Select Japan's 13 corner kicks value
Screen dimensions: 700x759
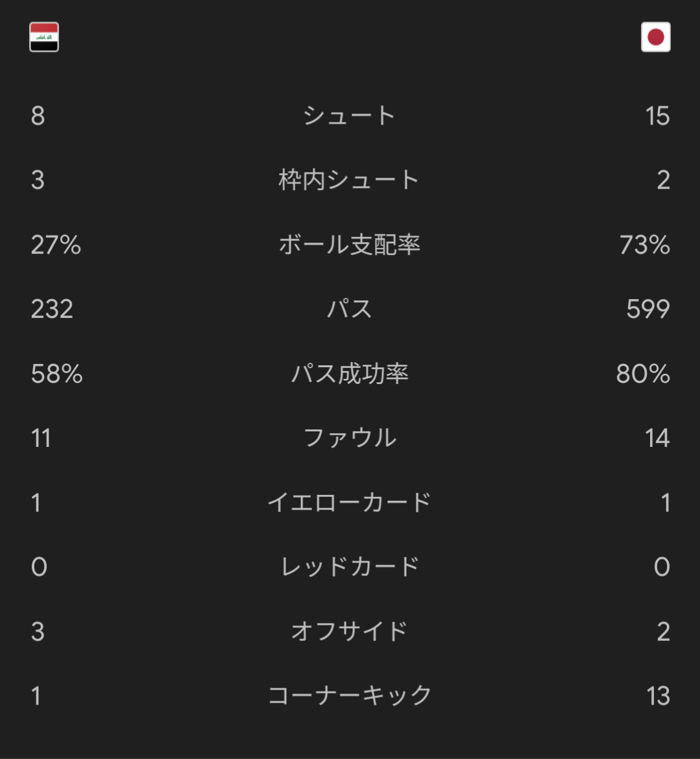tap(658, 695)
